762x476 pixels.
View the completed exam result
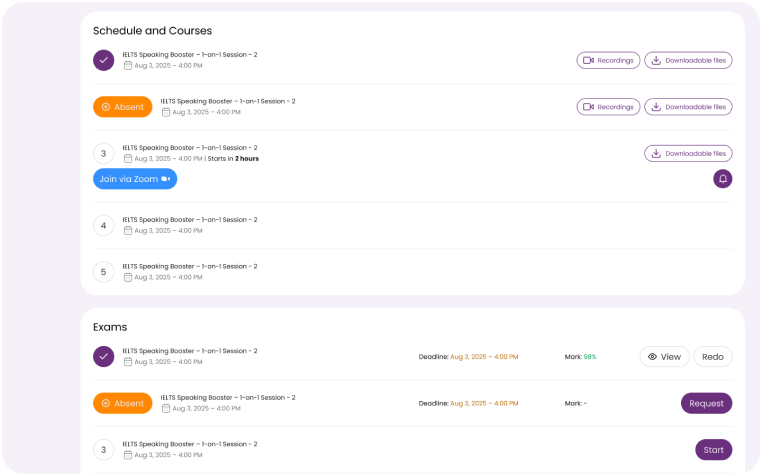[x=664, y=356]
